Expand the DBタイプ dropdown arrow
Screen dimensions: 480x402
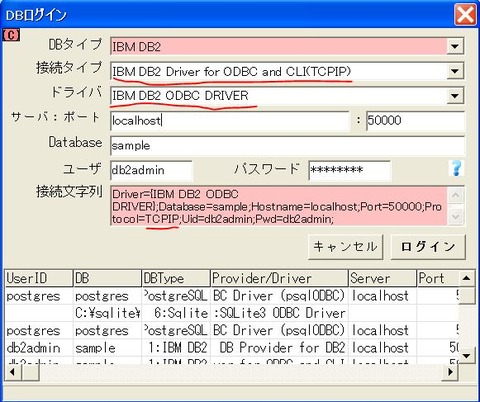pyautogui.click(x=455, y=46)
